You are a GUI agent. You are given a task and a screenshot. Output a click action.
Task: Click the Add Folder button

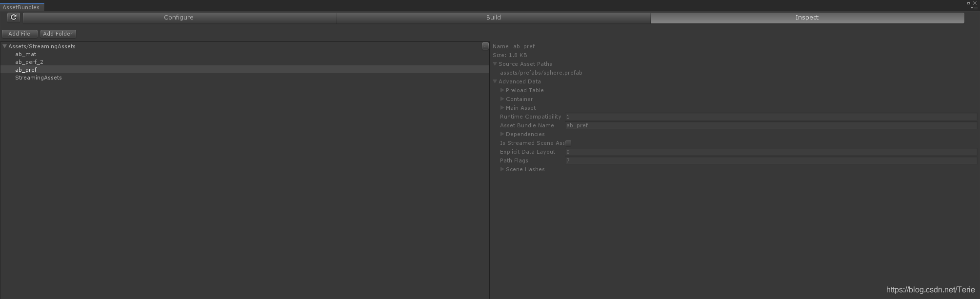coord(58,34)
